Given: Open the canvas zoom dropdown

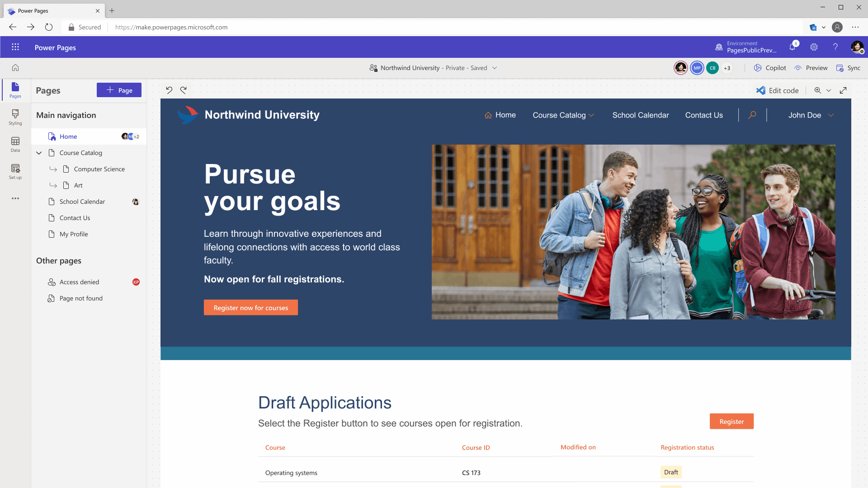Looking at the screenshot, I should coord(829,90).
